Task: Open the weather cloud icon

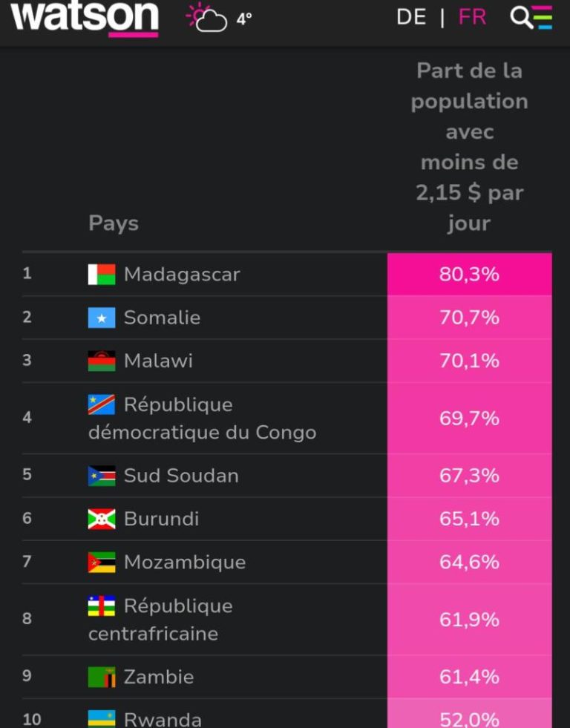Action: point(207,18)
